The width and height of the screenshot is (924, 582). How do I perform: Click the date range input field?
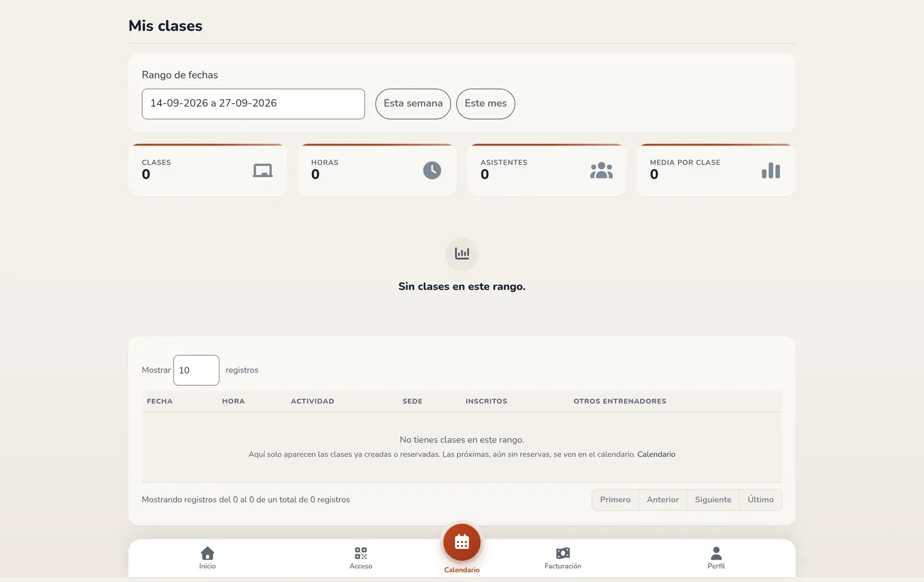pos(254,104)
